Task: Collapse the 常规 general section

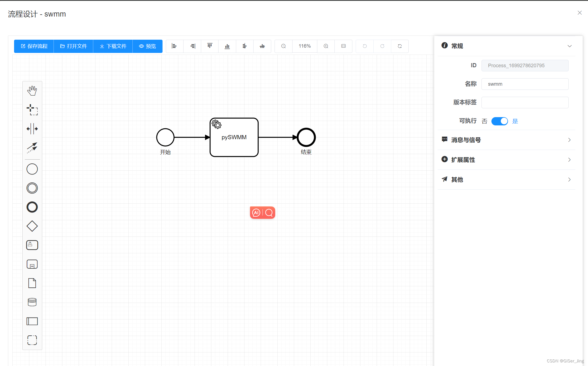Action: click(570, 46)
